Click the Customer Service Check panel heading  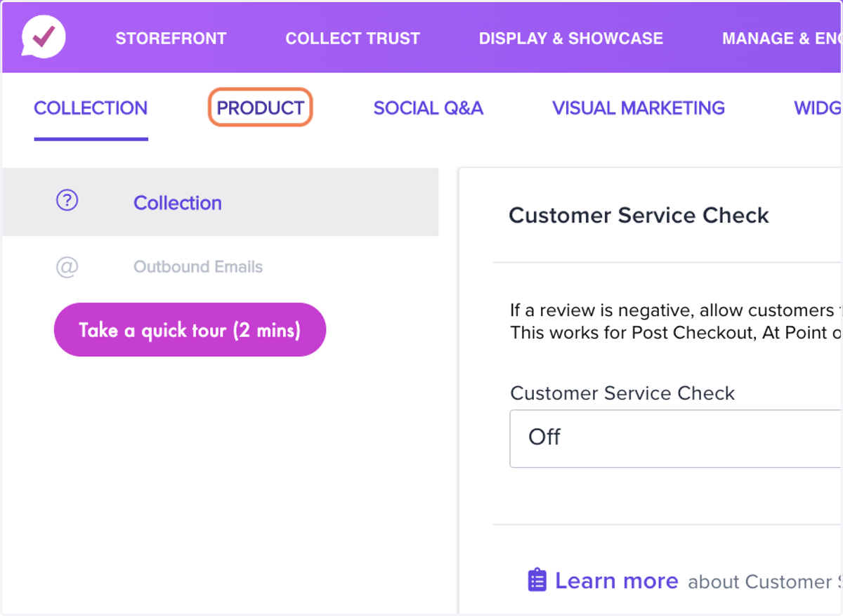(x=639, y=215)
